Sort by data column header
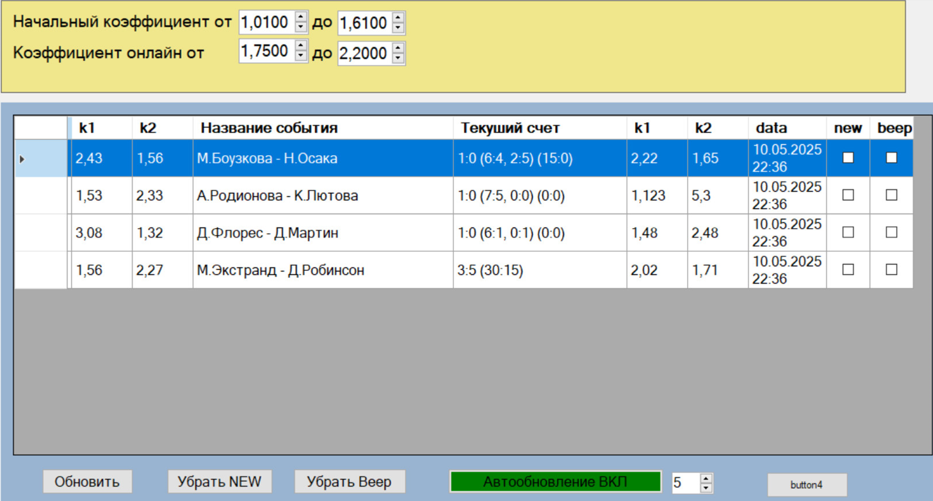This screenshot has height=501, width=933. coord(787,128)
